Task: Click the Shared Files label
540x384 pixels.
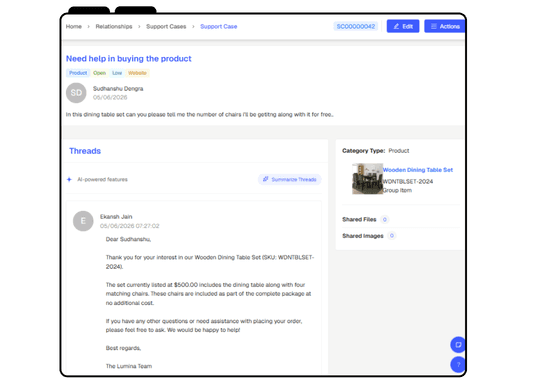Action: coord(359,219)
